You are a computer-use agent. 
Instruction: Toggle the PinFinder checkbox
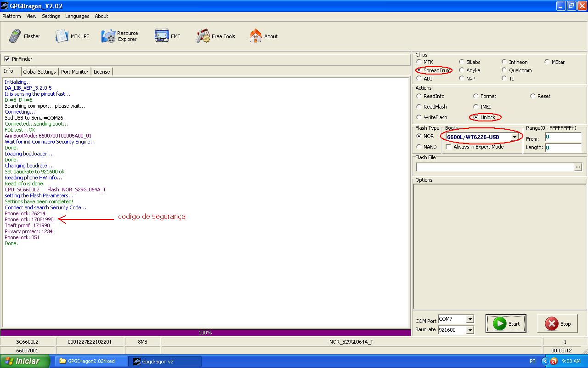click(x=7, y=59)
